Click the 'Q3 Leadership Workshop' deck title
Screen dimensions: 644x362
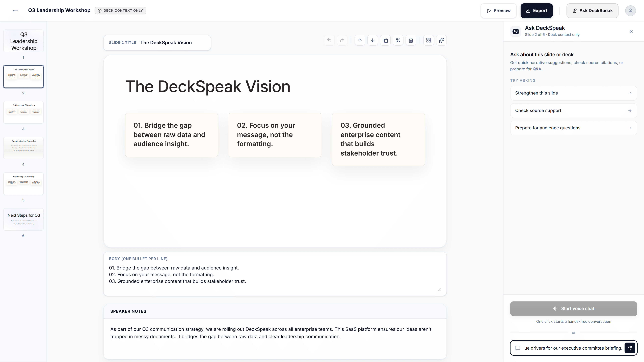tap(59, 11)
